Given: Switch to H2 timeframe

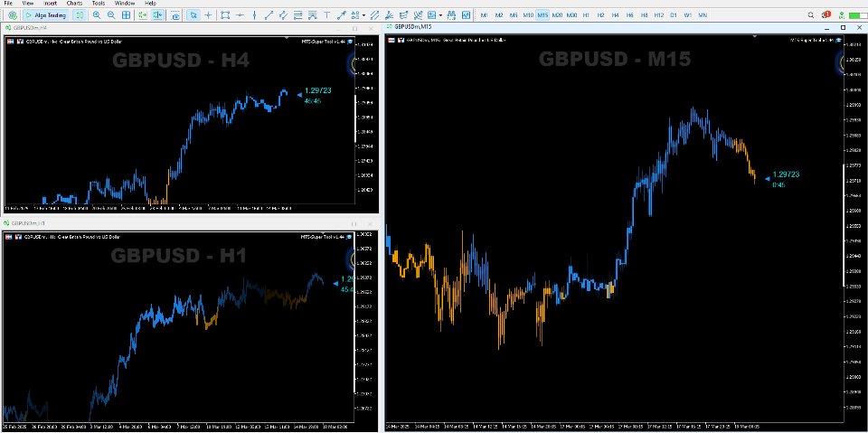Looking at the screenshot, I should 600,15.
